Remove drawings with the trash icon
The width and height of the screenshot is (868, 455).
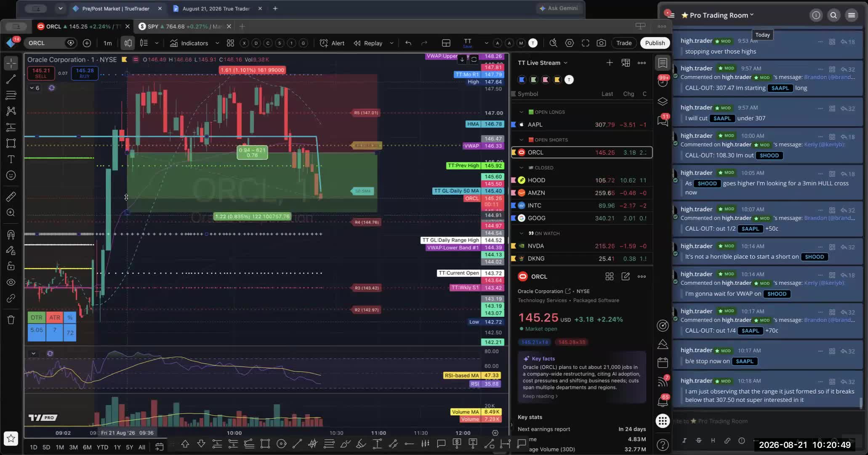(11, 320)
